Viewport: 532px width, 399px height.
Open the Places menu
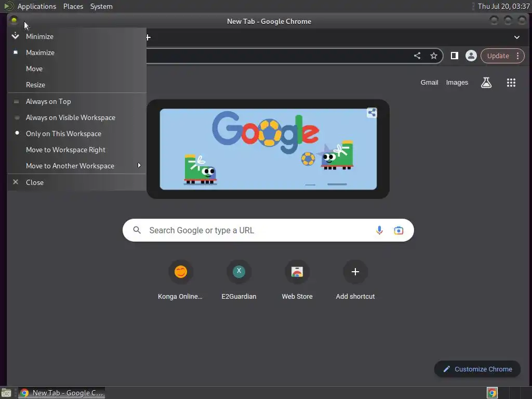click(73, 6)
